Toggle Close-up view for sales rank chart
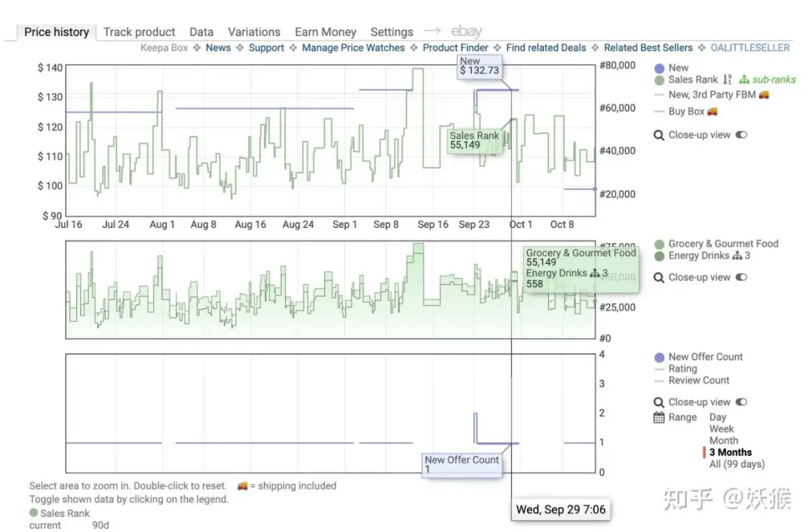Viewport: 812px width, 532px height. pos(741,277)
